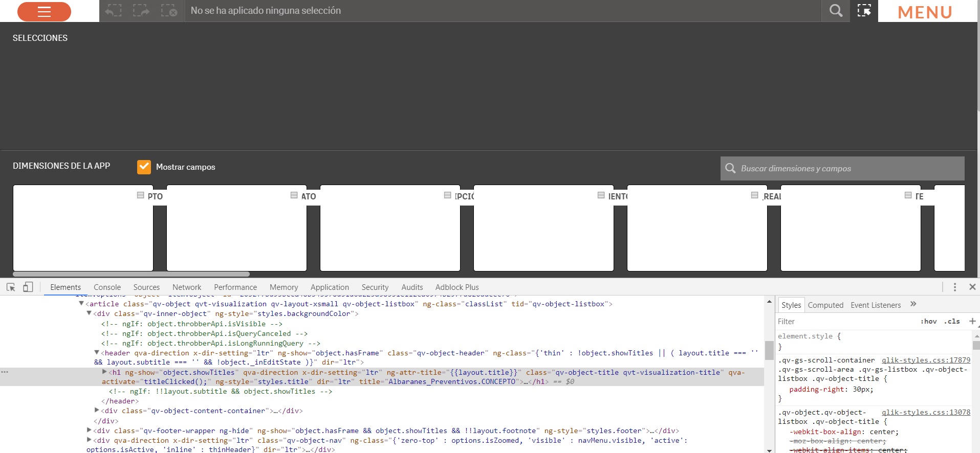Open the orange hamburger menu button
This screenshot has width=980, height=453.
(44, 11)
